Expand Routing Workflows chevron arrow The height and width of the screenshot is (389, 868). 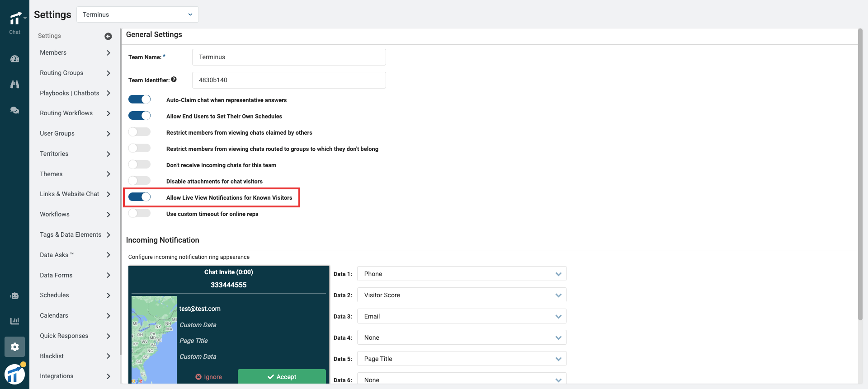coord(108,113)
